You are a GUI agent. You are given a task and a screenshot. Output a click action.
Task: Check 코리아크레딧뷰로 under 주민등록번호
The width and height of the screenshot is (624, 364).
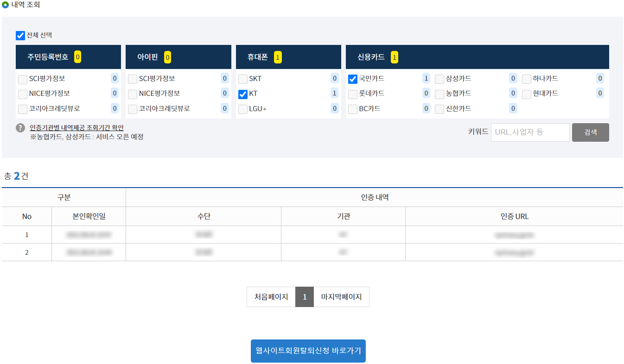point(23,109)
